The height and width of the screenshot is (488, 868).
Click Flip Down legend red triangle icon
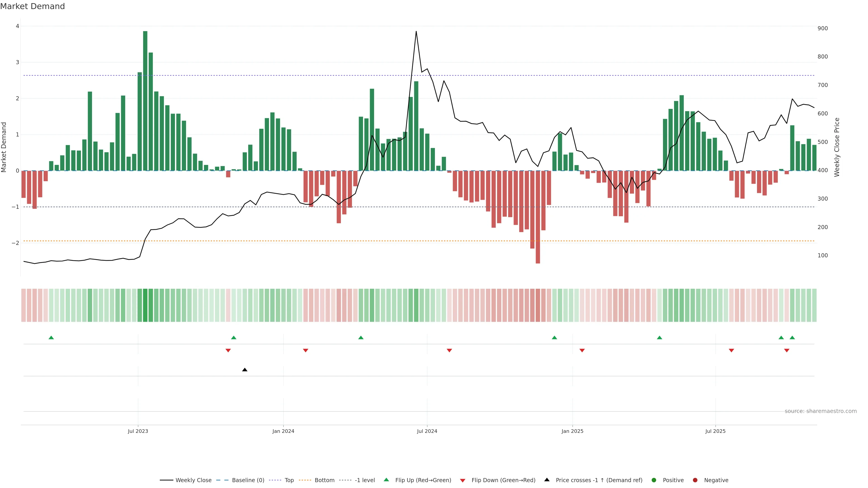463,481
